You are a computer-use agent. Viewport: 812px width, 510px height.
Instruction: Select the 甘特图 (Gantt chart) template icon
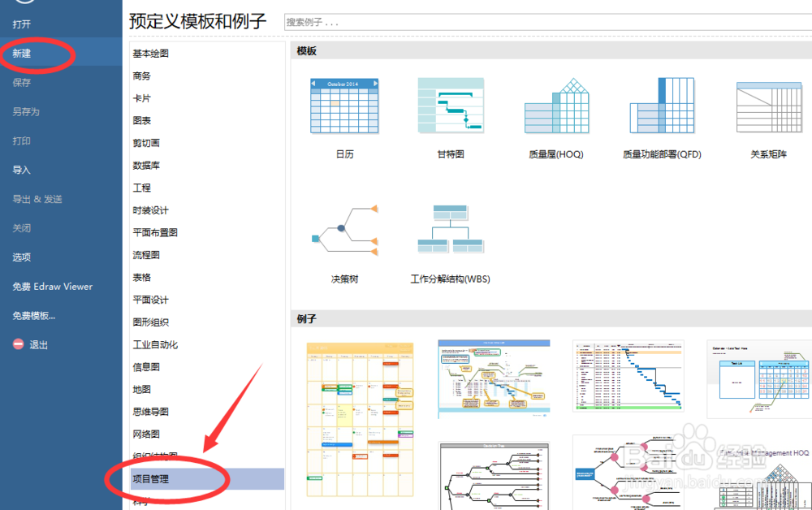coord(451,106)
